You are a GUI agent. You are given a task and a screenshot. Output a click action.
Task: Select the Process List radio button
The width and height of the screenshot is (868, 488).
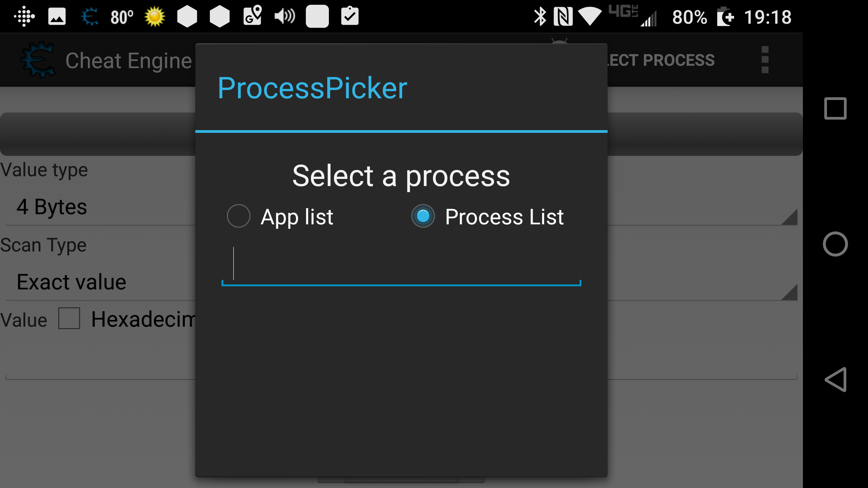point(423,216)
